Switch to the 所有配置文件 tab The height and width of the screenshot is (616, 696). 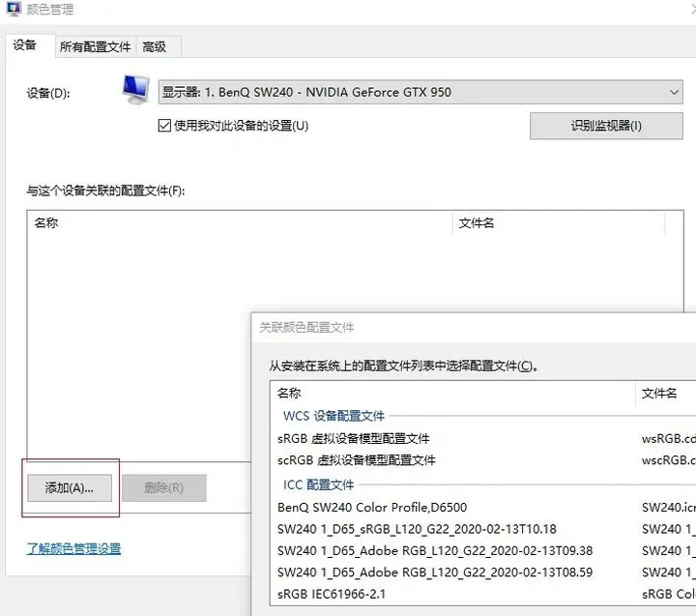(96, 46)
